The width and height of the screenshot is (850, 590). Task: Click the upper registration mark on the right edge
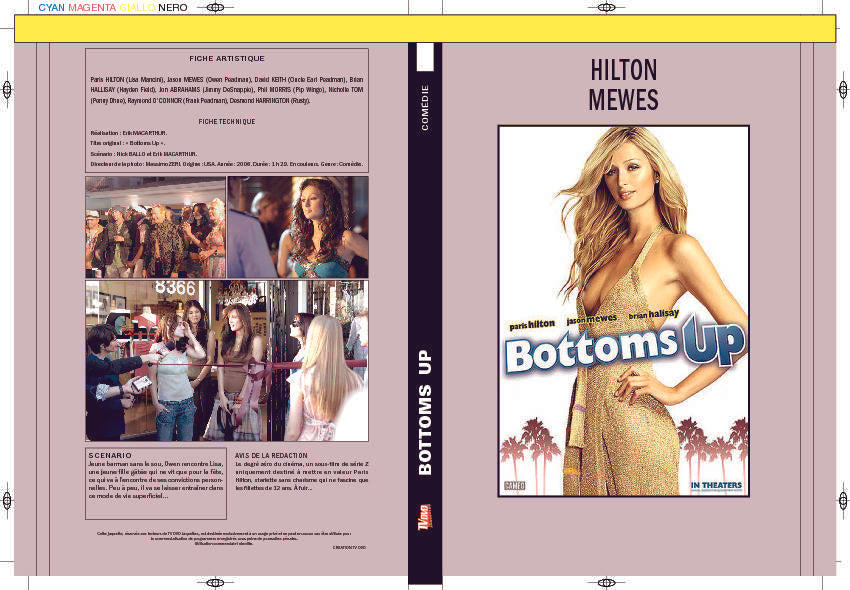pyautogui.click(x=843, y=89)
